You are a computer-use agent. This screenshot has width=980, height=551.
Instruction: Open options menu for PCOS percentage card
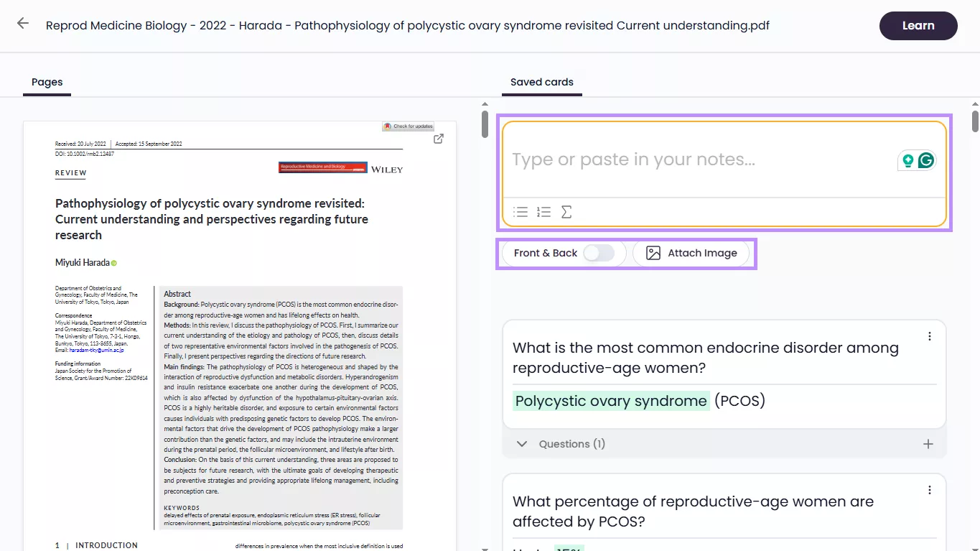(x=930, y=490)
